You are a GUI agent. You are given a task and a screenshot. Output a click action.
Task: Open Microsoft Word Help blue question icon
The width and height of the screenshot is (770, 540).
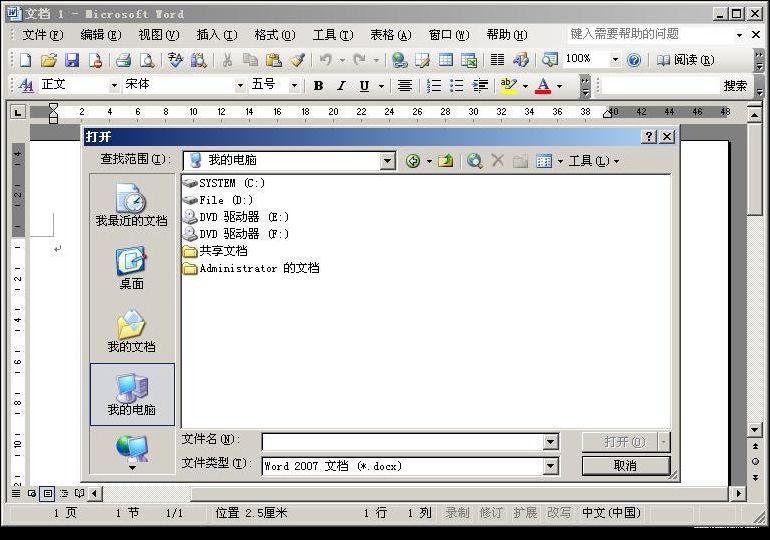pos(634,60)
